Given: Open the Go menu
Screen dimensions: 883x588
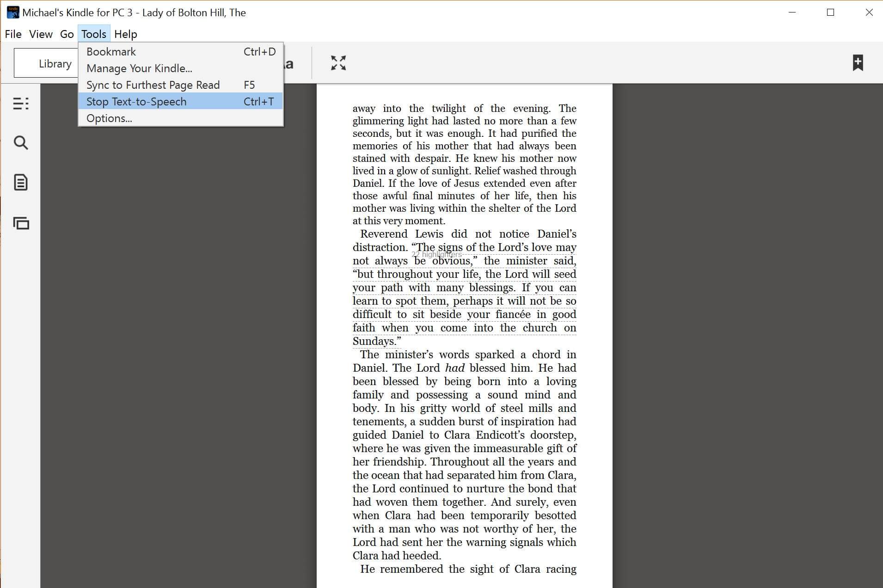Looking at the screenshot, I should pos(67,34).
